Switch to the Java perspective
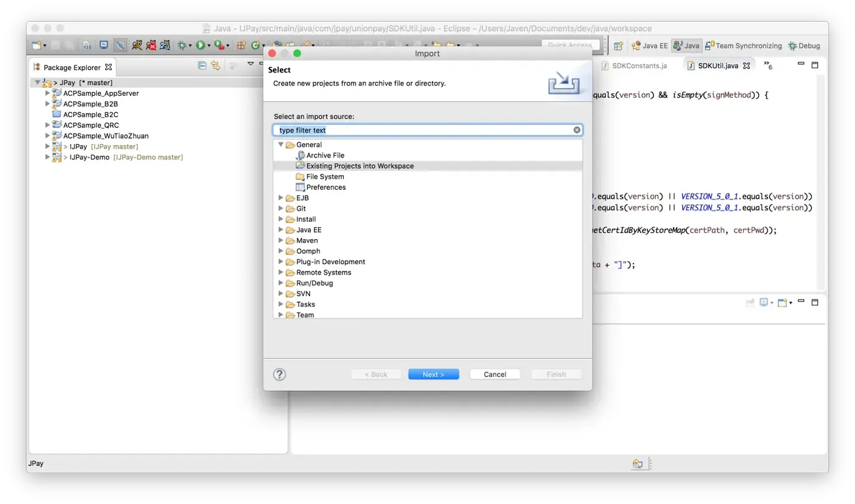 (686, 46)
